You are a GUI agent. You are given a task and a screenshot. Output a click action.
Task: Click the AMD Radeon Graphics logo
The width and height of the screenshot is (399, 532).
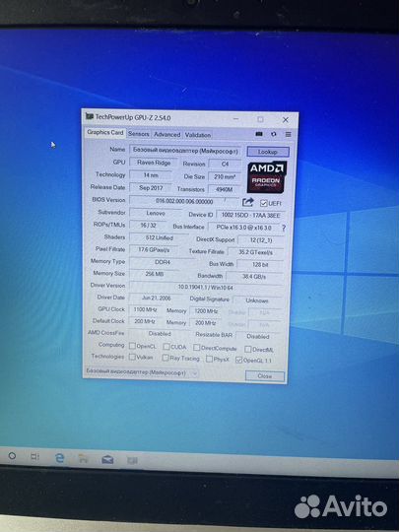(x=267, y=176)
